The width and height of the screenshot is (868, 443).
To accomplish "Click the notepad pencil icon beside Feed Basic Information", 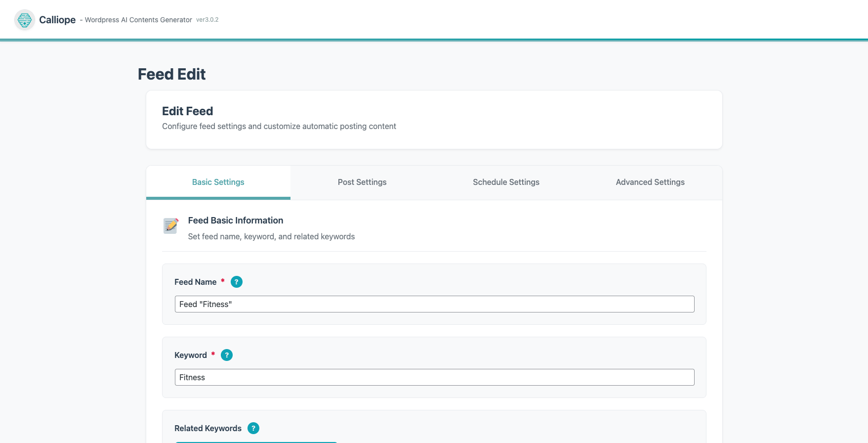I will pyautogui.click(x=171, y=225).
